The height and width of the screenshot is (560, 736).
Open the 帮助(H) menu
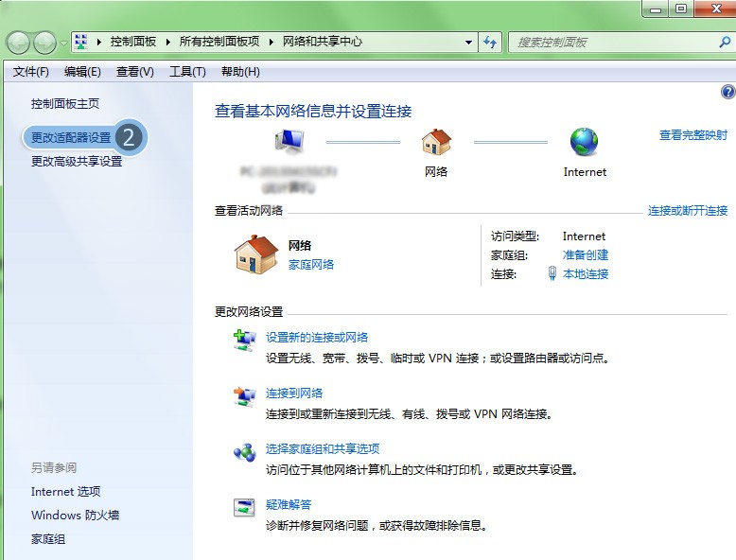tap(241, 72)
